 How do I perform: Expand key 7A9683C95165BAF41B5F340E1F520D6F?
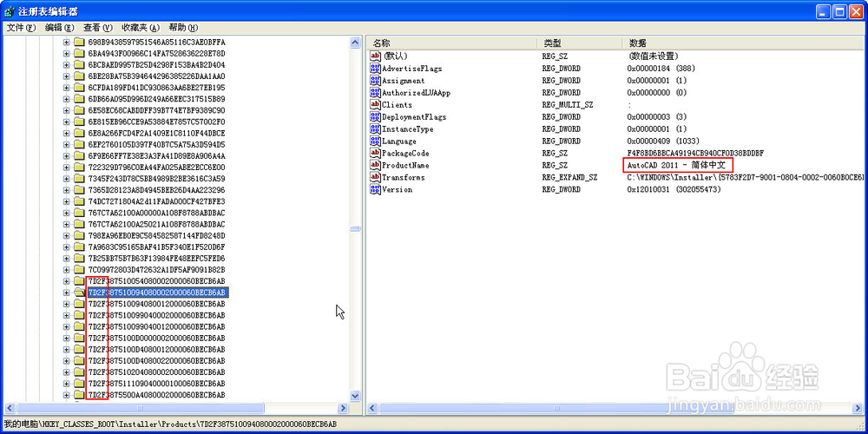coord(67,247)
